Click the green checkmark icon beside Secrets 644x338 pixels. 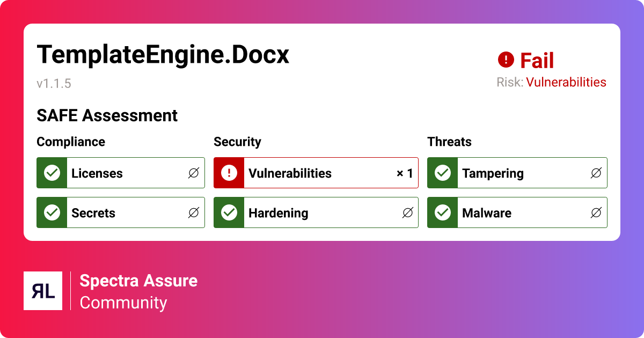pyautogui.click(x=52, y=213)
